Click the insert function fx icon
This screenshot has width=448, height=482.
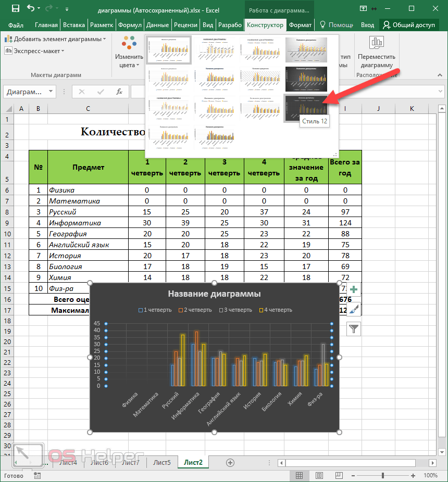119,92
